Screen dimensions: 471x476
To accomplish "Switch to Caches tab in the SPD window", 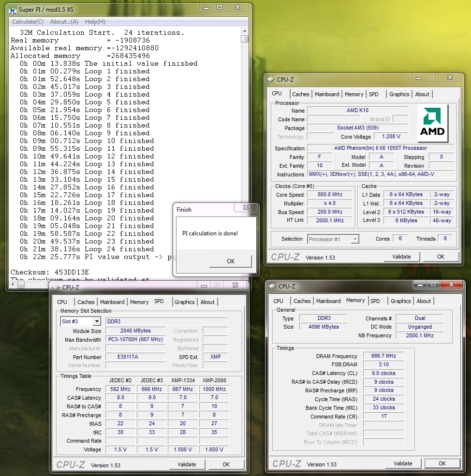I will (x=86, y=302).
